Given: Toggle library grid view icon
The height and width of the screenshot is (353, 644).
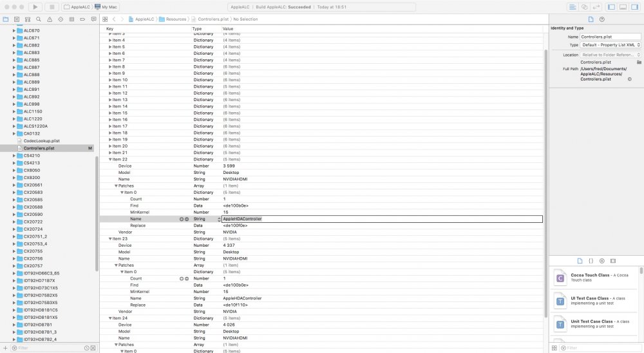Looking at the screenshot, I should pos(554,348).
